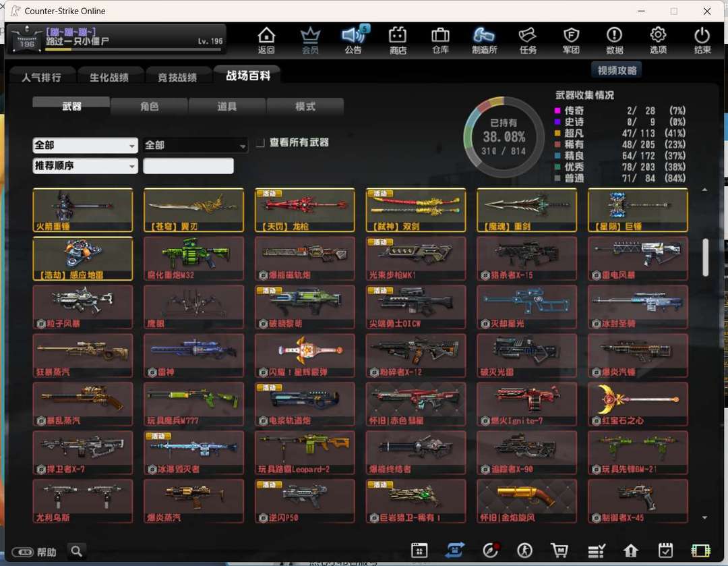Open the 数据 stats icon

tap(614, 40)
